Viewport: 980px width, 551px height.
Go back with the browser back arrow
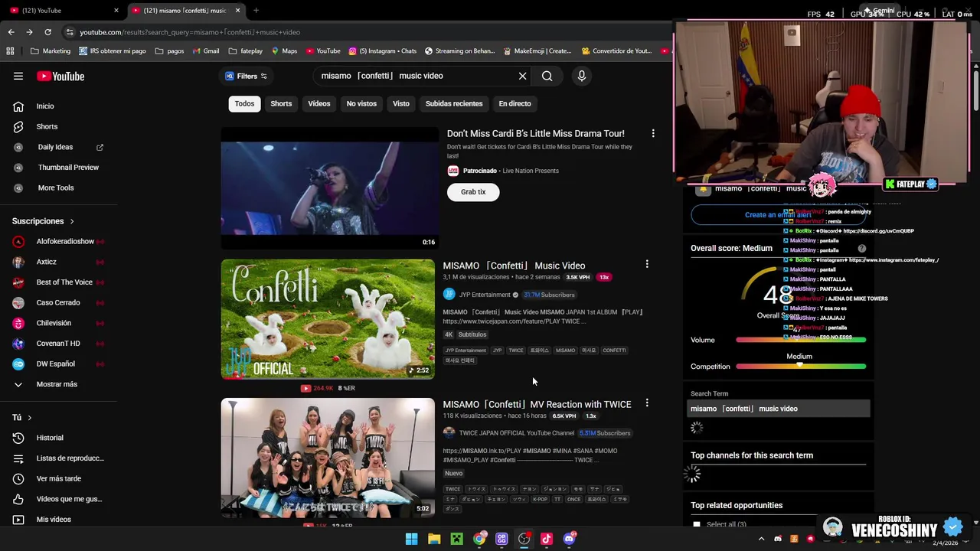11,32
